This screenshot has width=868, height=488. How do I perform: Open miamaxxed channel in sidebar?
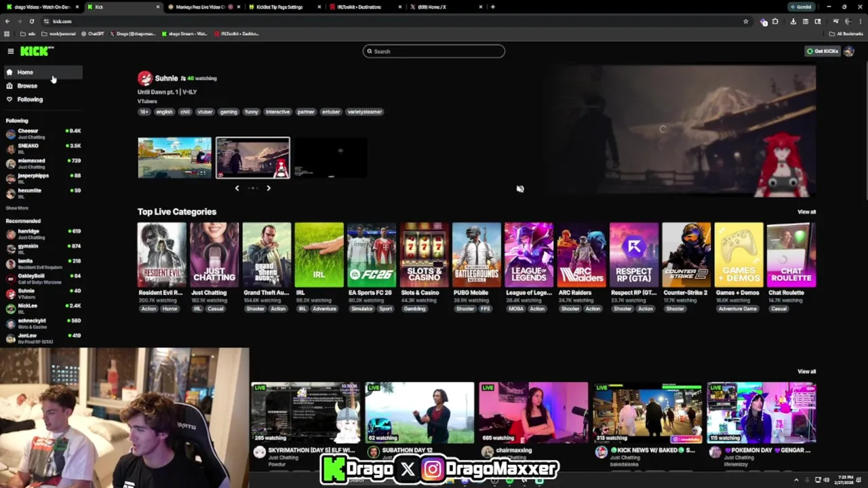(43, 163)
